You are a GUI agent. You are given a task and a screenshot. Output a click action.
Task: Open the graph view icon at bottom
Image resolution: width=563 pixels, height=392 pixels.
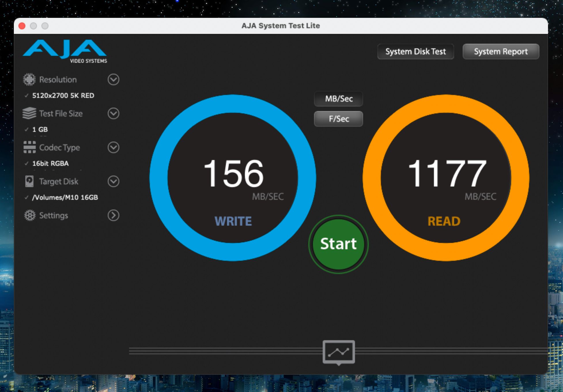339,352
